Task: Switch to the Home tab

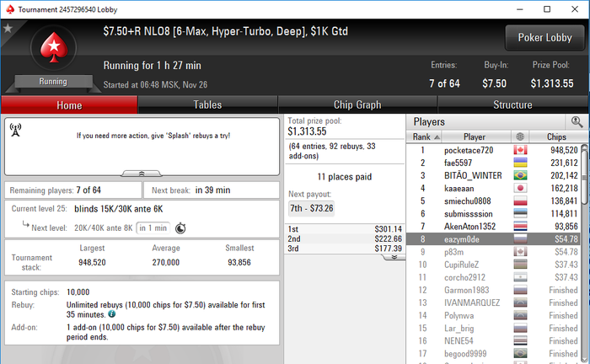Action: [69, 105]
